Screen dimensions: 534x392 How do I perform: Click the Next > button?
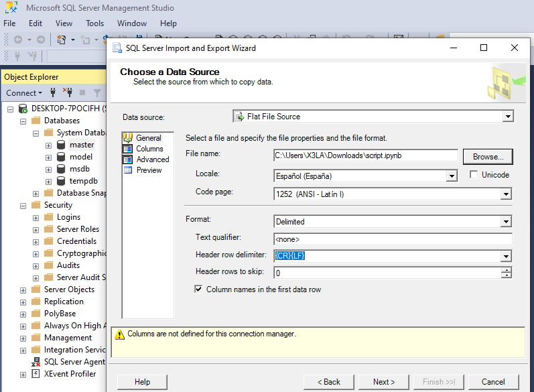[x=384, y=382]
